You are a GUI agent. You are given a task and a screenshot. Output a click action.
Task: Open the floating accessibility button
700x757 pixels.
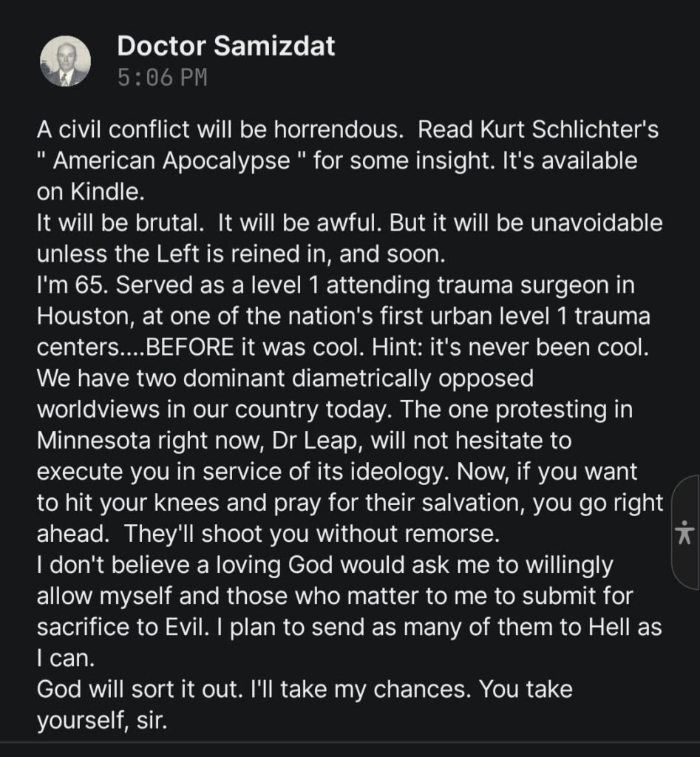687,532
